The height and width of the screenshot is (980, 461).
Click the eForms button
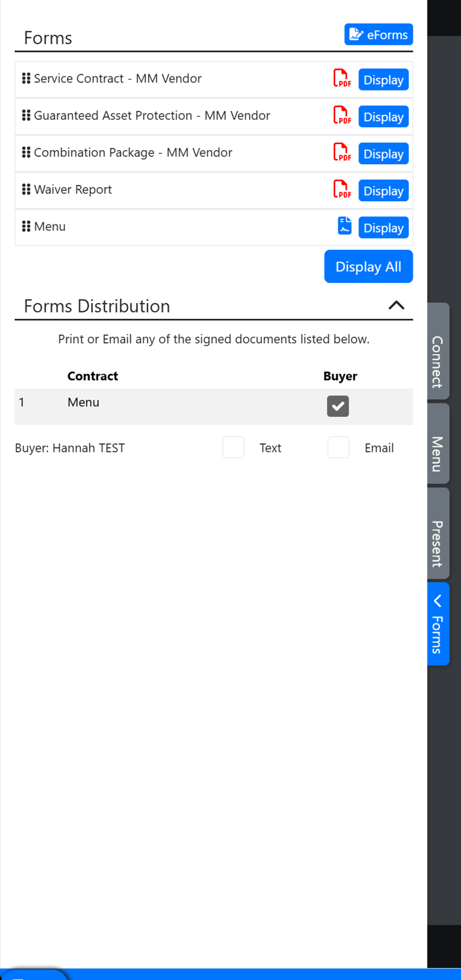pos(379,35)
